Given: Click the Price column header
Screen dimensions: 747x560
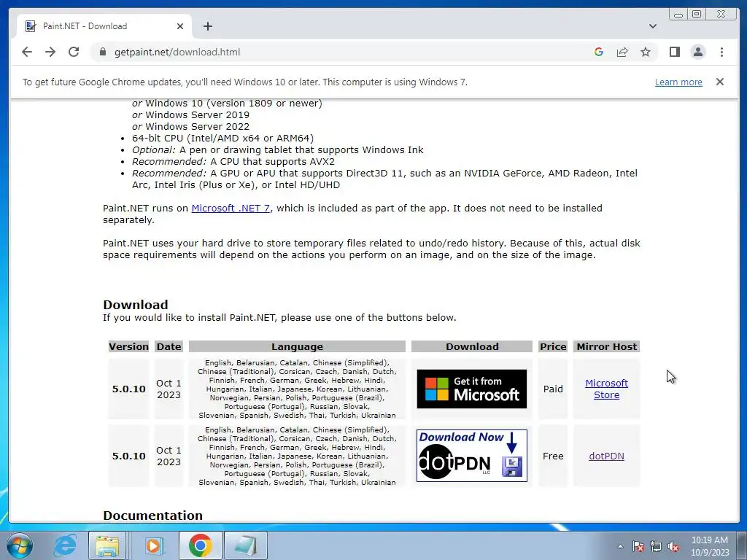Looking at the screenshot, I should coord(553,346).
